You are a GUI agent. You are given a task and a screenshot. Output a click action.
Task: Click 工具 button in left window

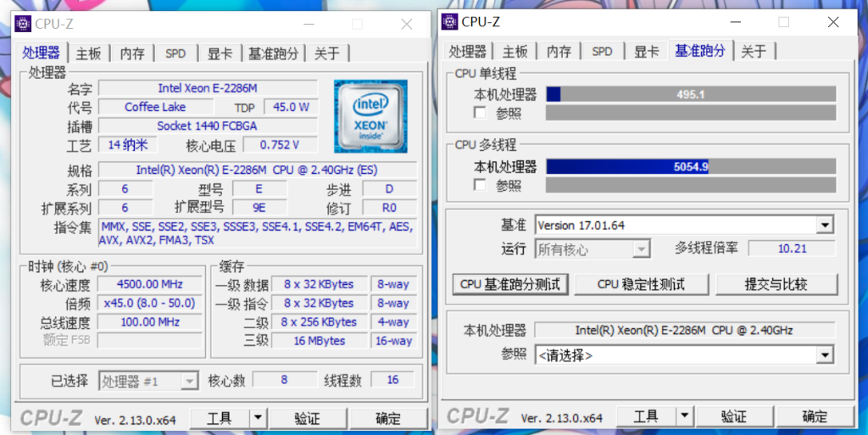click(220, 418)
